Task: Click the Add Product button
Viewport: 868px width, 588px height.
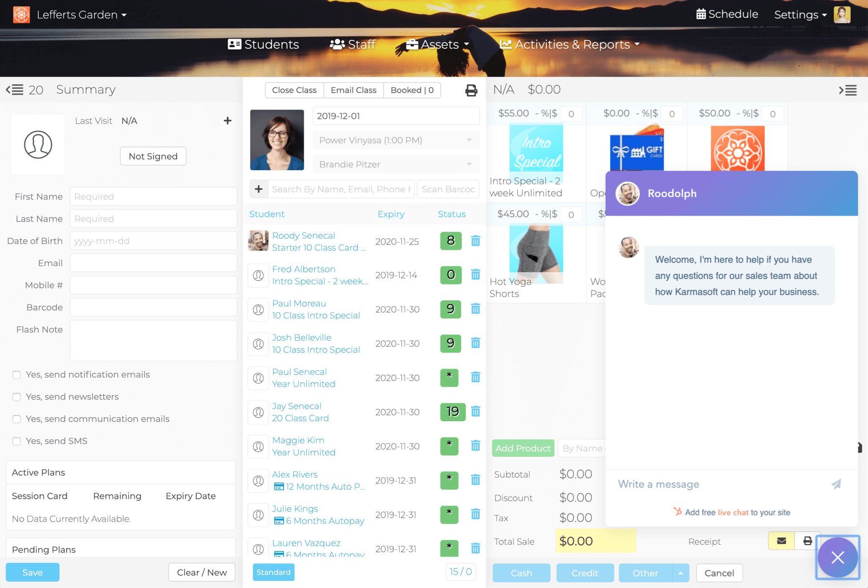Action: [523, 448]
